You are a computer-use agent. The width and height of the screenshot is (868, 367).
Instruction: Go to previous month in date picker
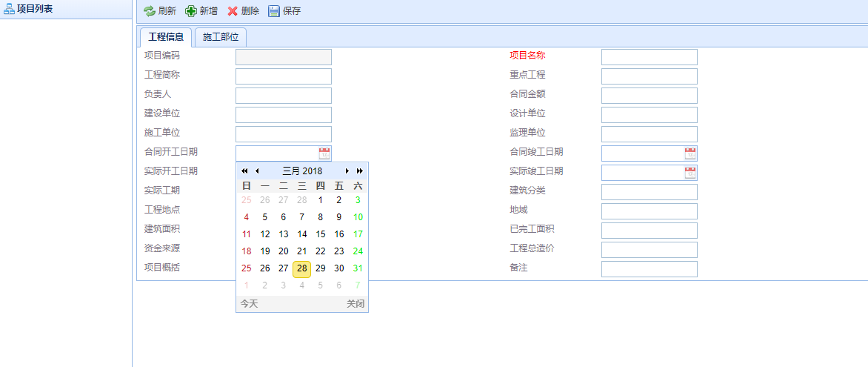coord(257,171)
